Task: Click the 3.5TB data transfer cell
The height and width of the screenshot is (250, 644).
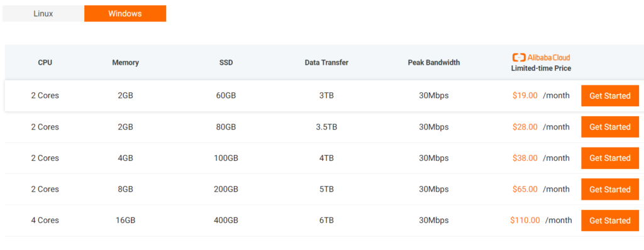Action: [x=326, y=127]
